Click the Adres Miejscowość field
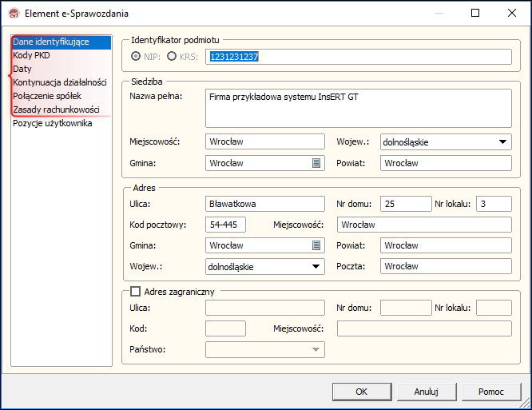This screenshot has height=410, width=532. click(424, 225)
